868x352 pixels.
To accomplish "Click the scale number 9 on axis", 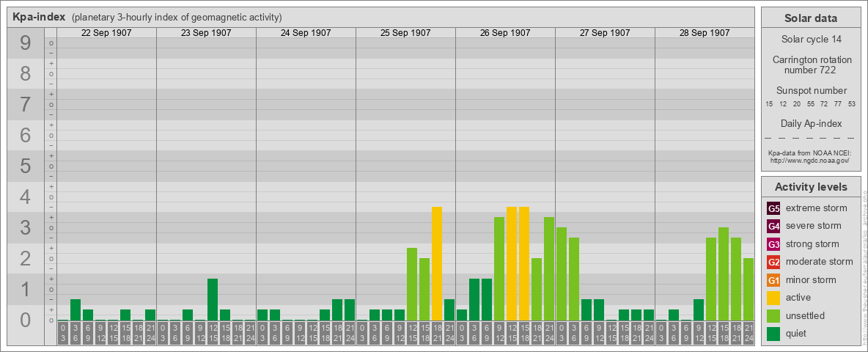I will coord(26,43).
